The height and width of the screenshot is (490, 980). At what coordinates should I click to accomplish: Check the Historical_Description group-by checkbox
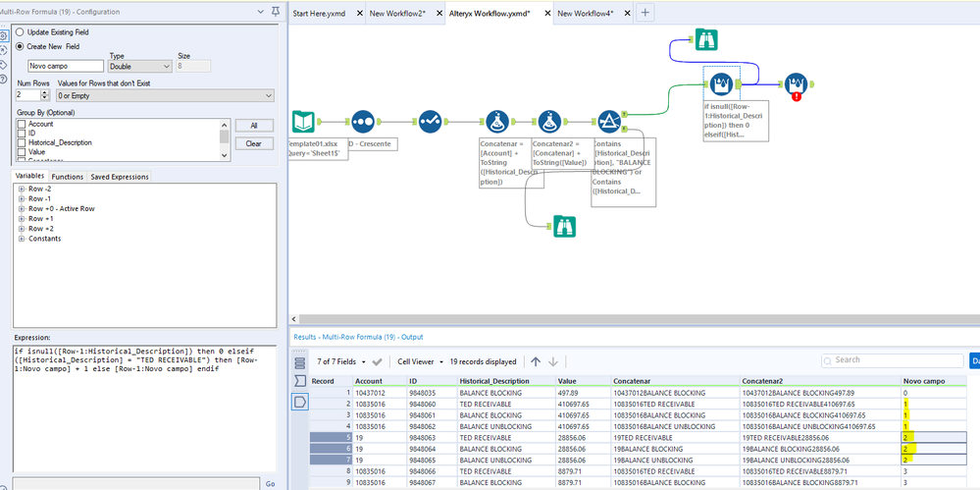pos(21,143)
